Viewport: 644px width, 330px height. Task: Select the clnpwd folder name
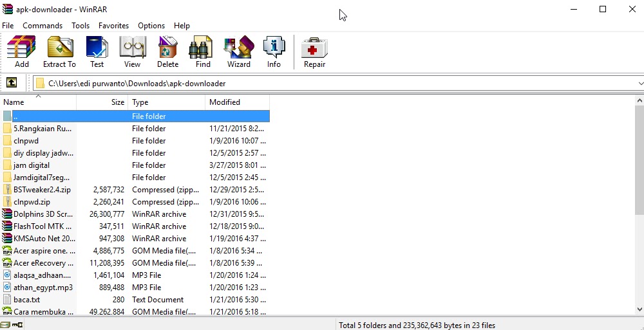26,141
